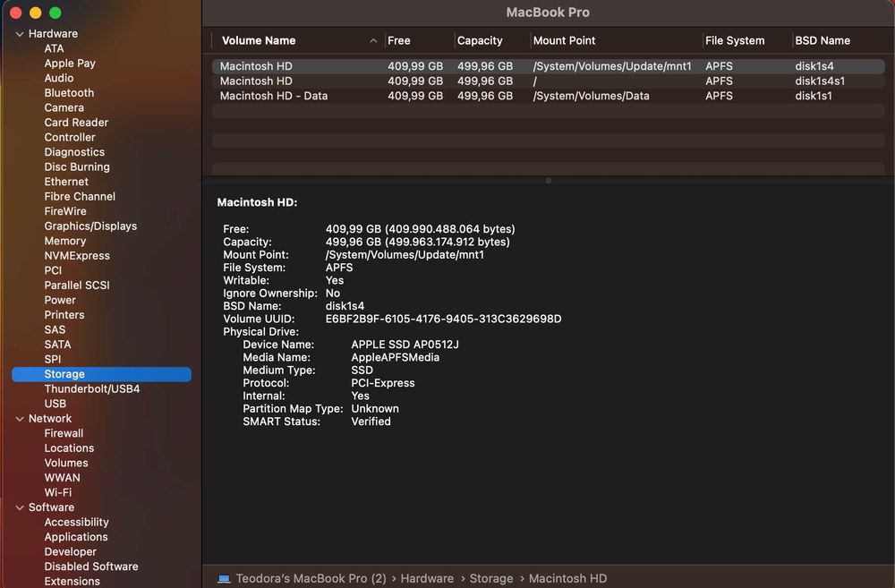Image resolution: width=895 pixels, height=588 pixels.
Task: Collapse the Hardware section chevron
Action: tap(20, 34)
